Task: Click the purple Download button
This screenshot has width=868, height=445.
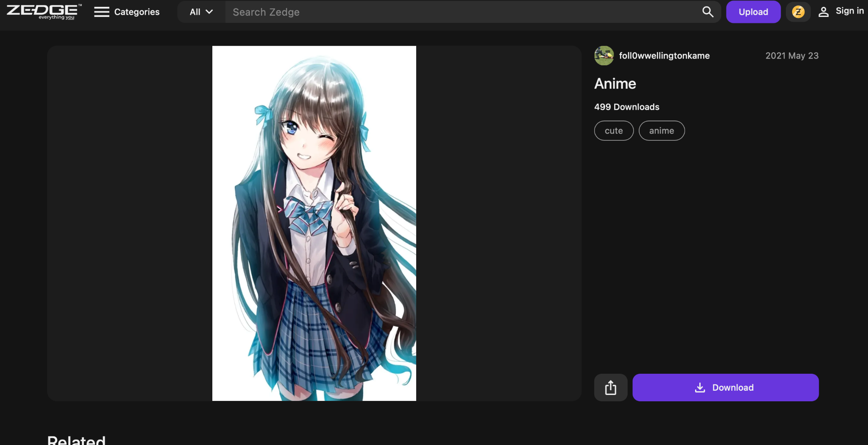Action: (726, 387)
